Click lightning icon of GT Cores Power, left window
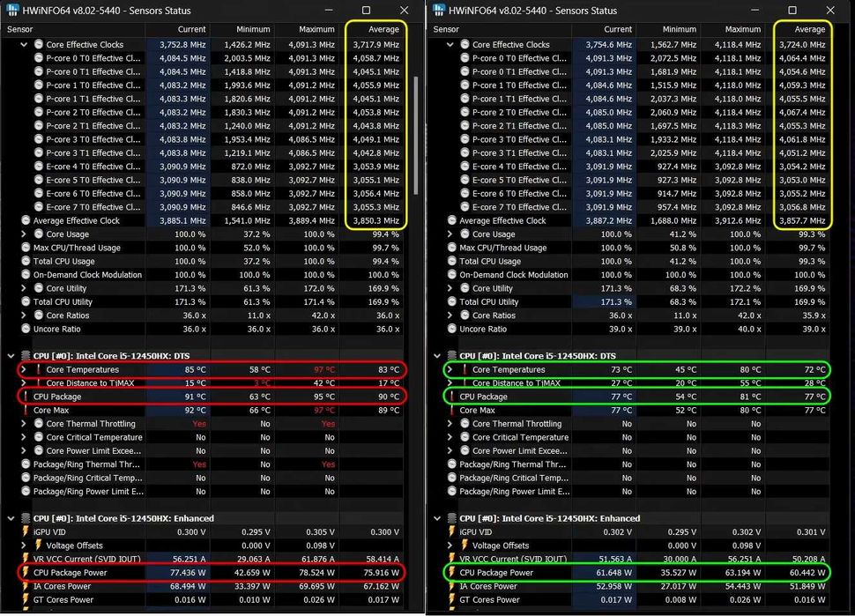855x616 pixels. click(25, 599)
